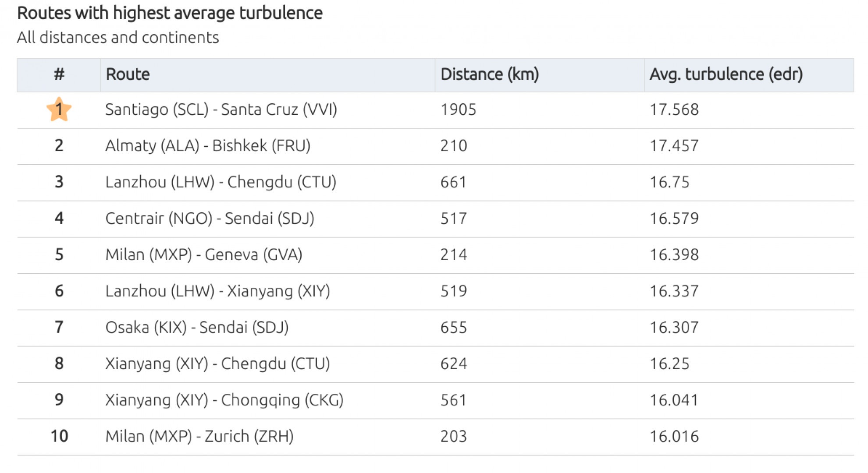Select Lanzhou (LHW) - Xianyang (XIY) route
The image size is (868, 473).
coord(217,291)
